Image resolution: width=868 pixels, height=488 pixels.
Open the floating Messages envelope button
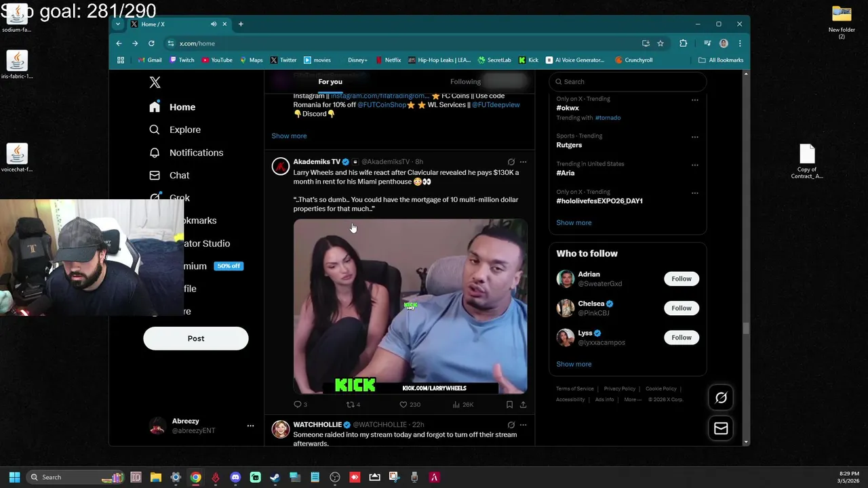pos(721,428)
